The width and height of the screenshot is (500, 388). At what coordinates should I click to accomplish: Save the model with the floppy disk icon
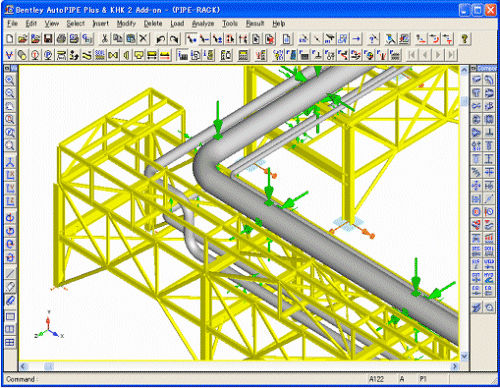click(48, 39)
